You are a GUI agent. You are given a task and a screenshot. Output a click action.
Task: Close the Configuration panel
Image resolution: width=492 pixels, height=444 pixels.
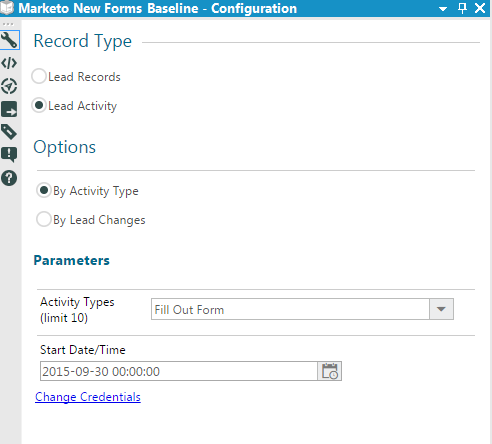[x=480, y=8]
